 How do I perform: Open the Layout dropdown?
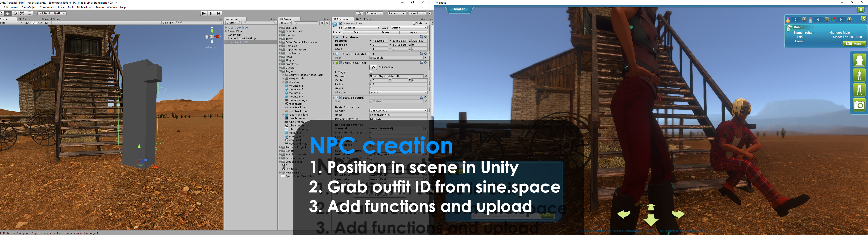(x=417, y=14)
